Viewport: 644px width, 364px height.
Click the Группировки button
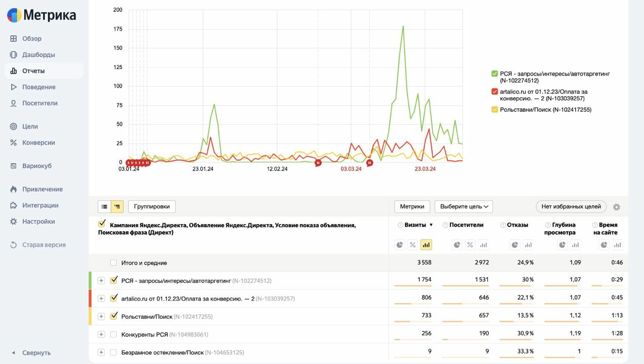pyautogui.click(x=152, y=206)
